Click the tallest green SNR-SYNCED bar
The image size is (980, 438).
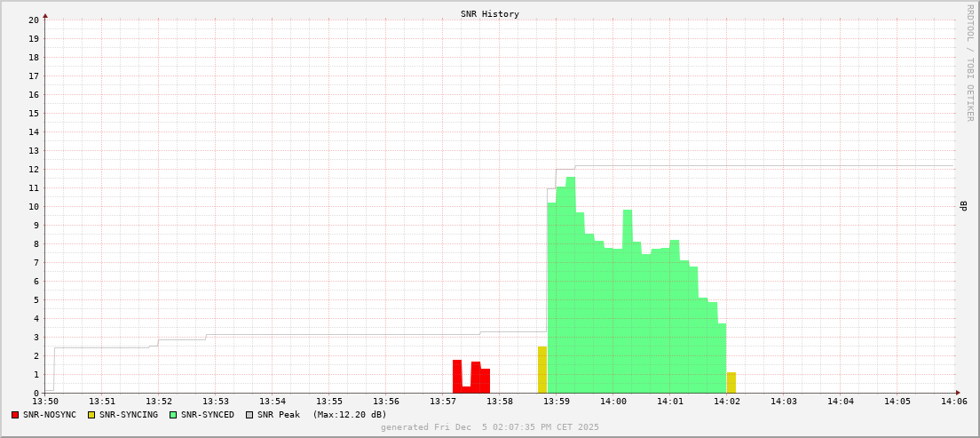tap(571, 284)
